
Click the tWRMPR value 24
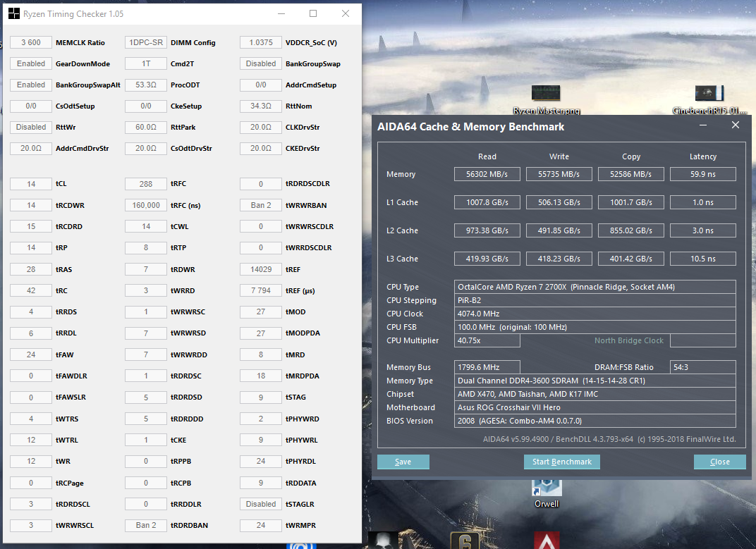click(261, 525)
